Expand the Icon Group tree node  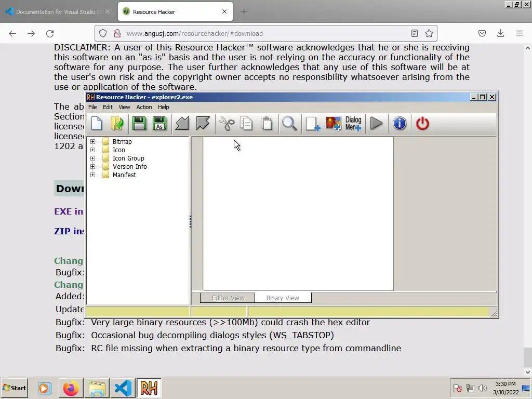(x=92, y=158)
